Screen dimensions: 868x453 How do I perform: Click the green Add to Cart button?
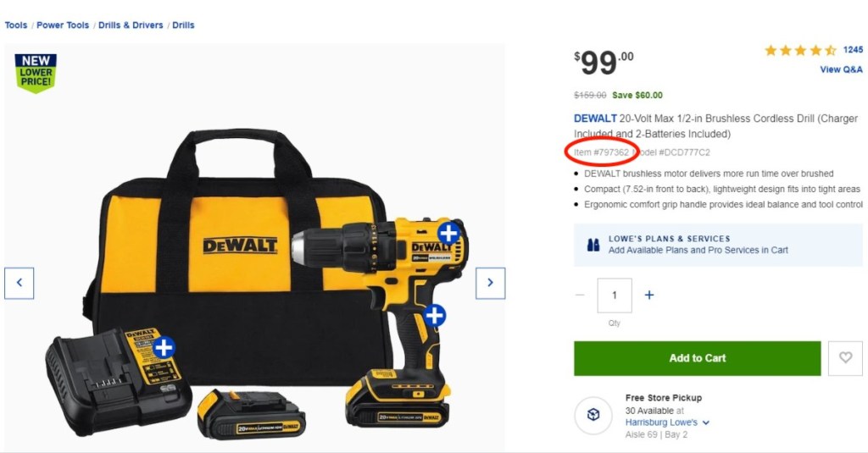tap(697, 358)
